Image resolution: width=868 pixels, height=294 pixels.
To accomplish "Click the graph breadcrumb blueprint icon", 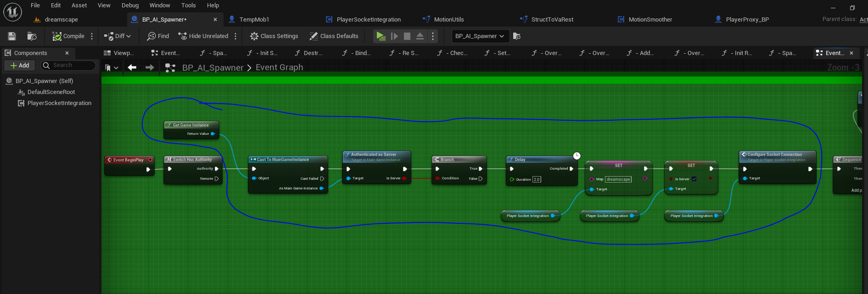I will click(x=170, y=67).
